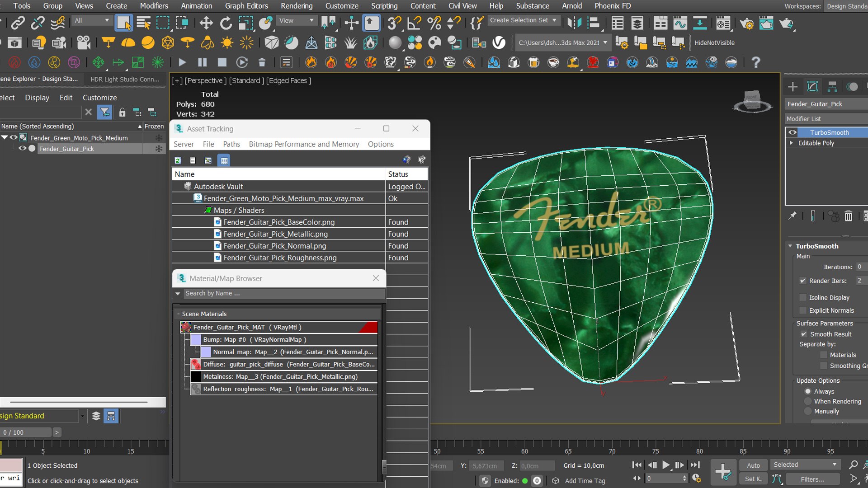Viewport: 868px width, 488px height.
Task: Click the V-Ray logo toolbar icon
Action: pos(499,42)
